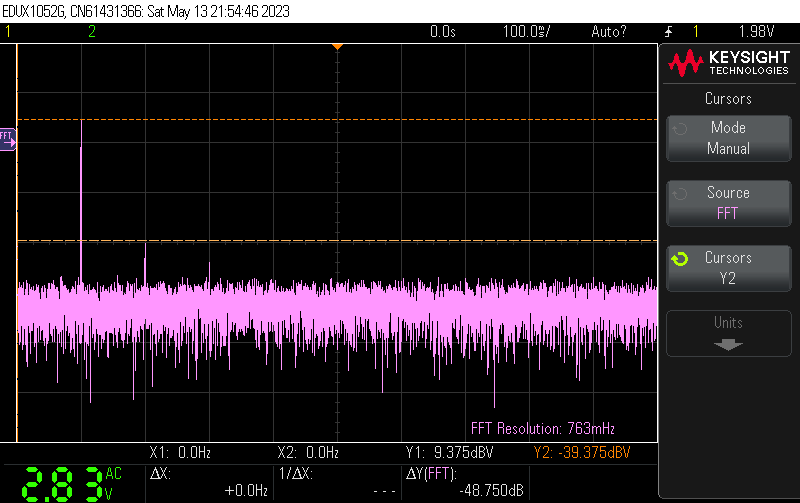Click the ΔY(FFT) -48.750dB readout
The image size is (800, 503).
pyautogui.click(x=465, y=482)
